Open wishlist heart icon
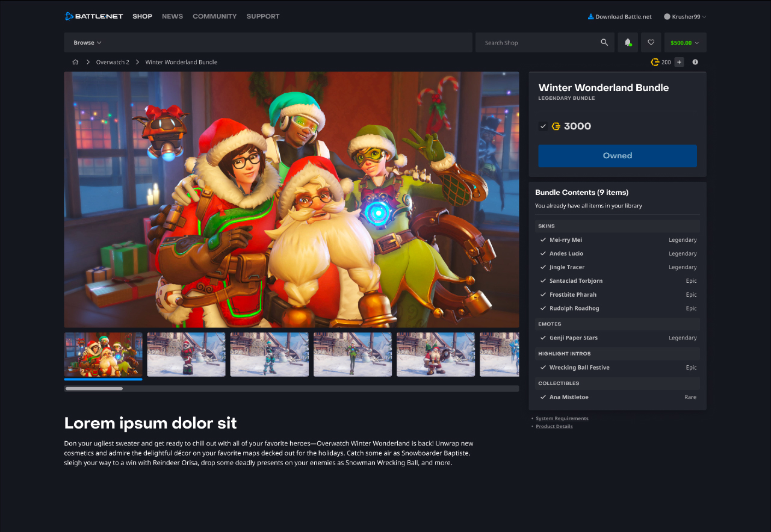The width and height of the screenshot is (771, 532). (651, 43)
